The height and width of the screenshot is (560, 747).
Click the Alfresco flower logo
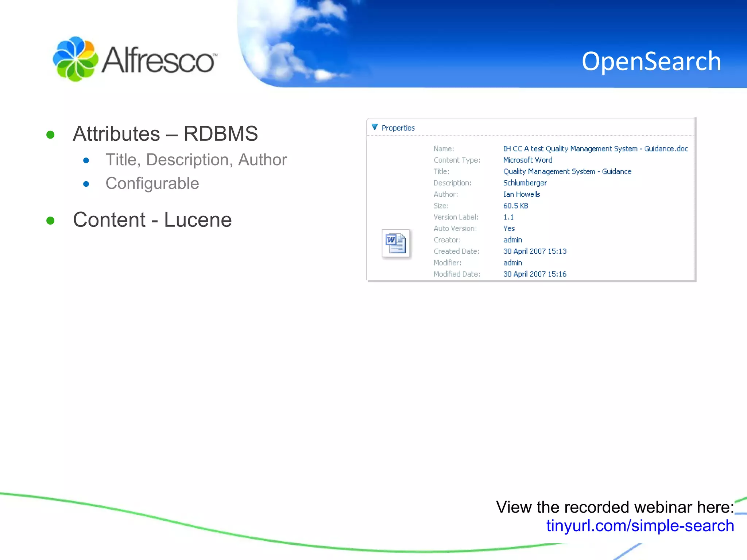click(76, 59)
